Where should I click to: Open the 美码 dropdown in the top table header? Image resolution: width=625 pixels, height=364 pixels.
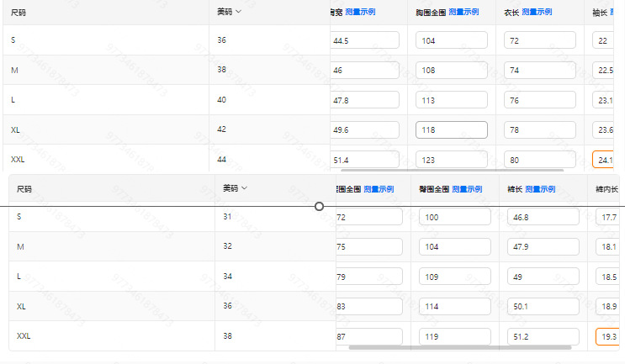[238, 12]
